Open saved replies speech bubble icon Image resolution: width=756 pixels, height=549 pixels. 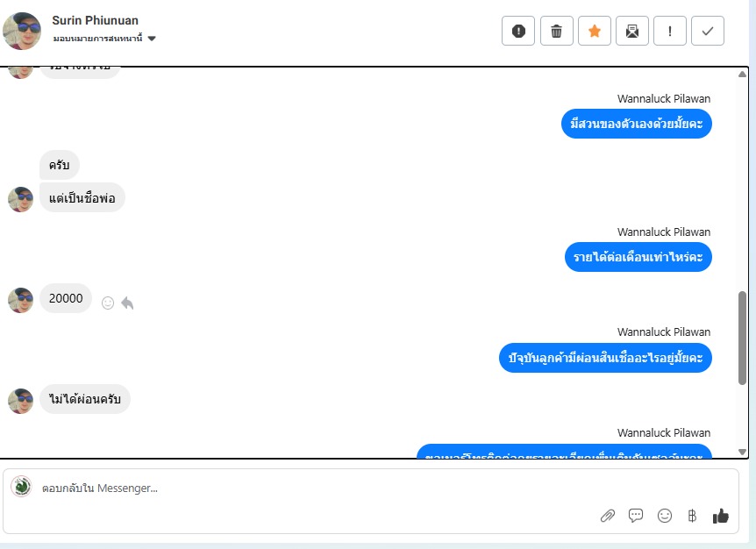pos(636,516)
